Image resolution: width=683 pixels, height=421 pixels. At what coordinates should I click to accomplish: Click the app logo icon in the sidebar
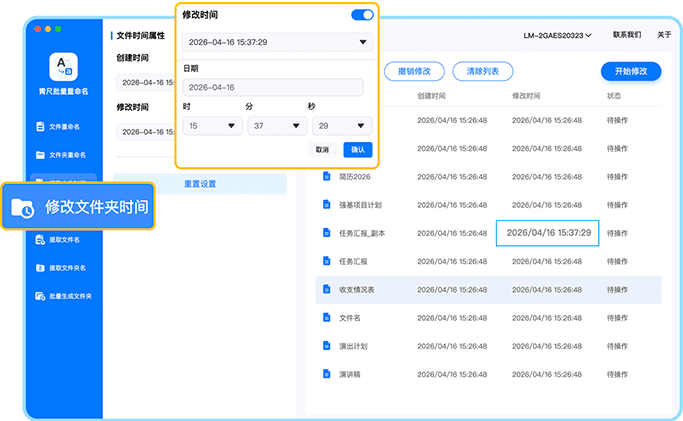click(63, 67)
